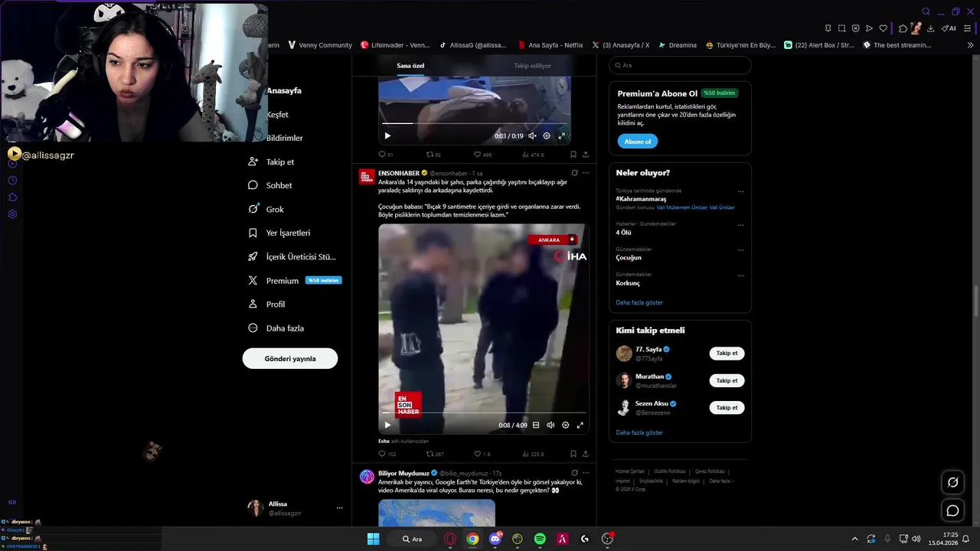980x551 pixels.
Task: Switch to Takip ediliyor tab
Action: [x=532, y=66]
